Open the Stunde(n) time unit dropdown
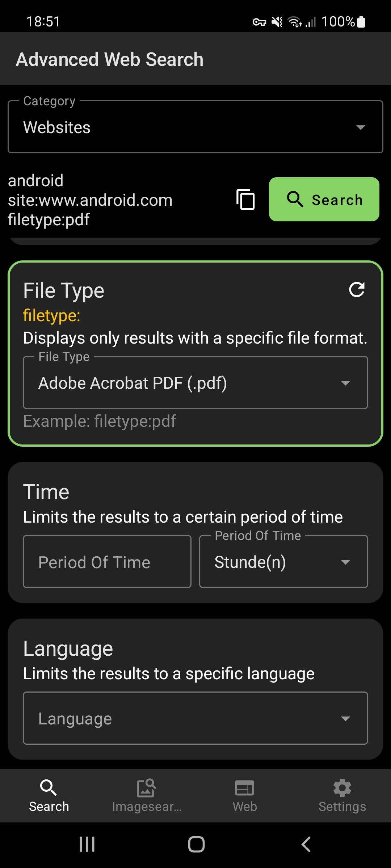The width and height of the screenshot is (391, 868). [283, 562]
